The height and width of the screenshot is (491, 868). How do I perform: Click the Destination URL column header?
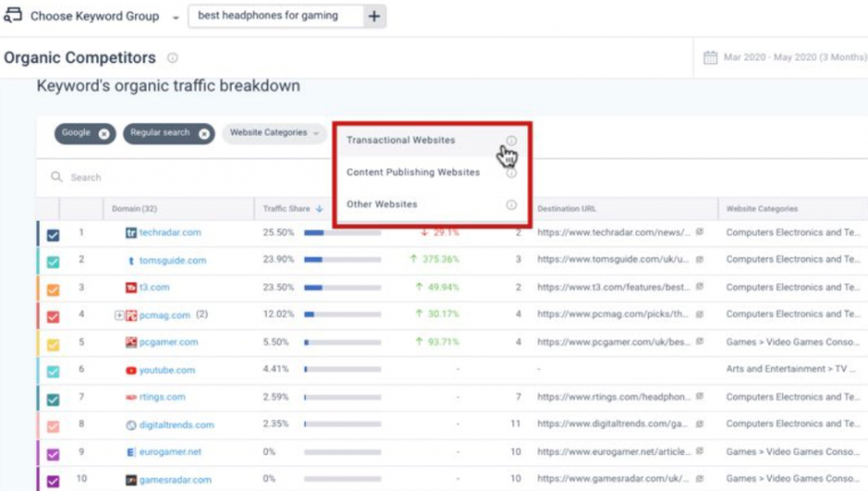(x=567, y=209)
